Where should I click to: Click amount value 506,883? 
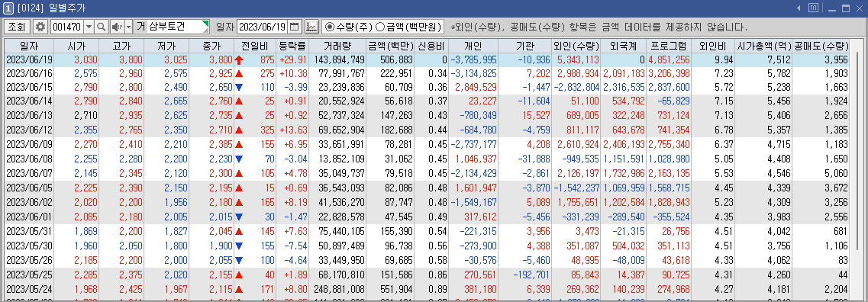[x=397, y=59]
